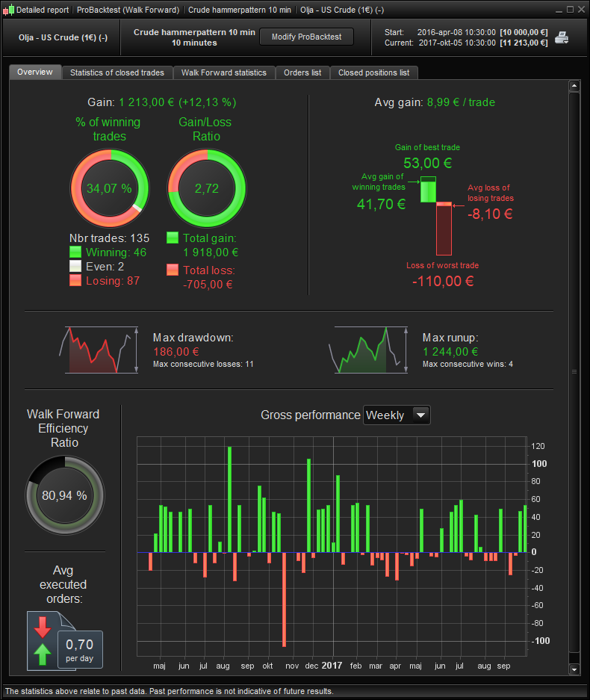
Task: Click the scrollbar down arrow
Action: coord(574,669)
